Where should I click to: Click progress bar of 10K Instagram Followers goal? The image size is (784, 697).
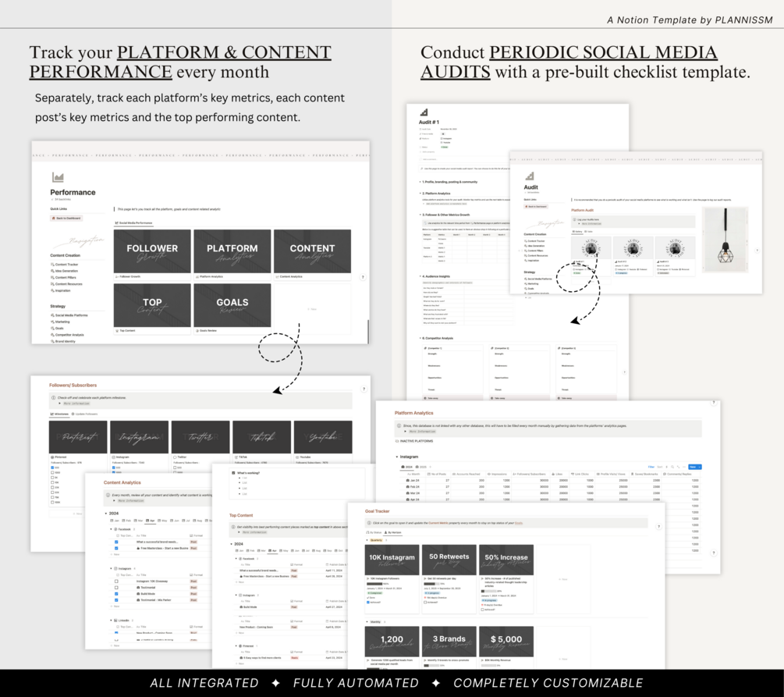coord(374,584)
